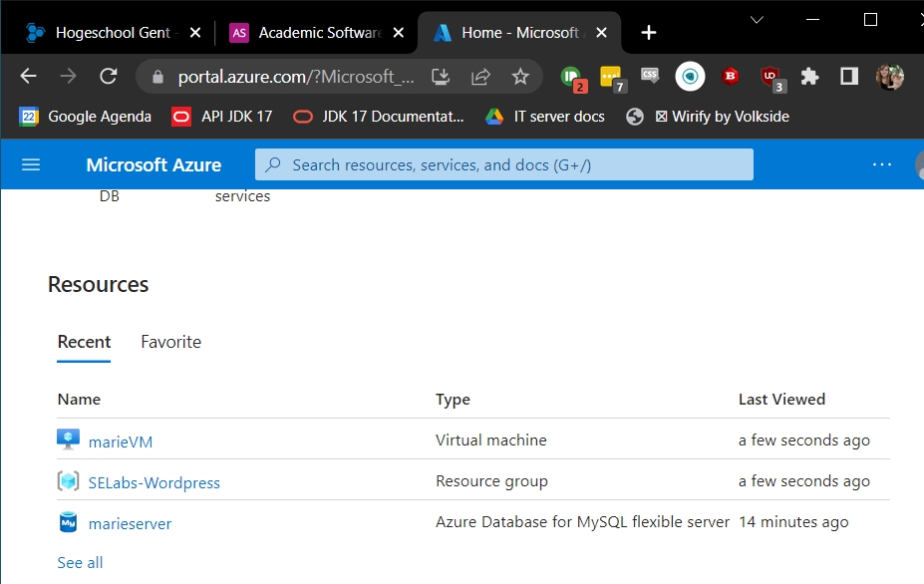Expand the tab search chevron

757,20
